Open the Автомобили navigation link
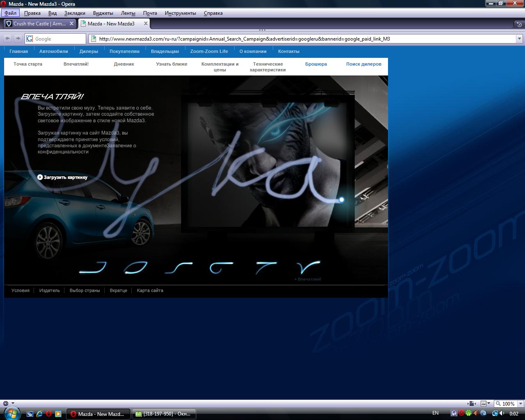This screenshot has height=420, width=525. click(x=54, y=51)
